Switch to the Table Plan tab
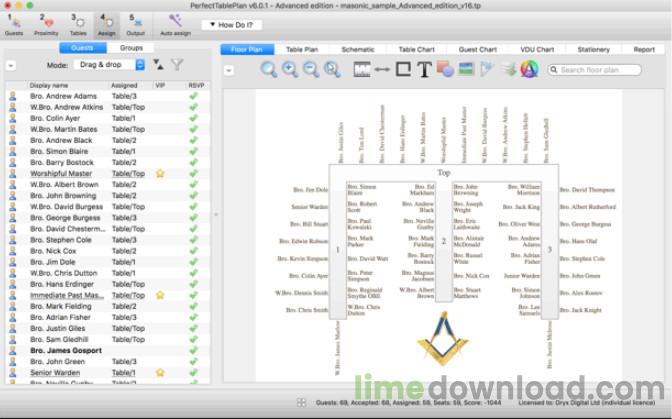This screenshot has width=672, height=419. 302,49
